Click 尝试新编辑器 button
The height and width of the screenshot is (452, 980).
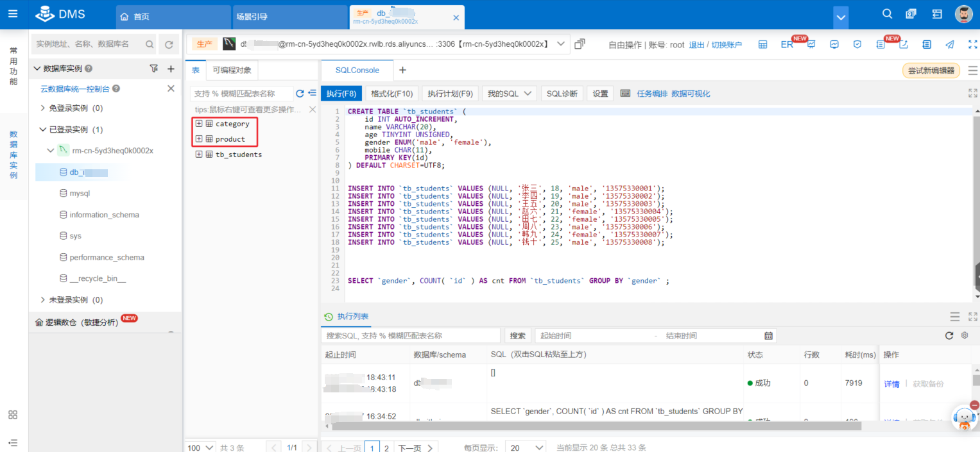(x=931, y=71)
